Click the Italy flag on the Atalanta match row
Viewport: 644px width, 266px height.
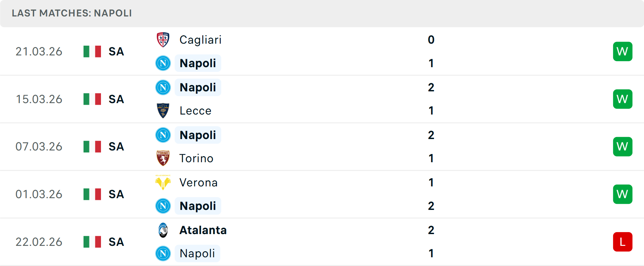click(x=92, y=241)
